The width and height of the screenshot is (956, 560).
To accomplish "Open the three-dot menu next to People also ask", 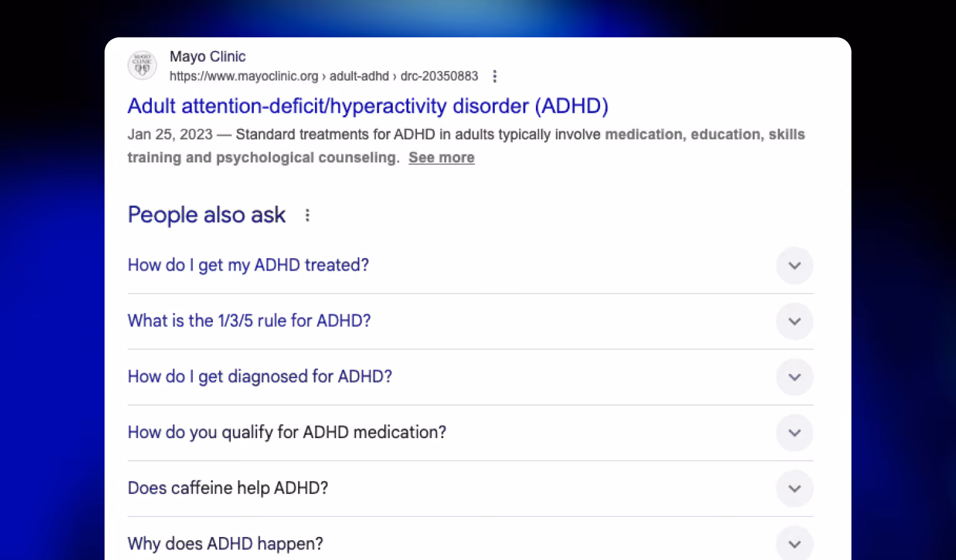I will click(x=307, y=215).
